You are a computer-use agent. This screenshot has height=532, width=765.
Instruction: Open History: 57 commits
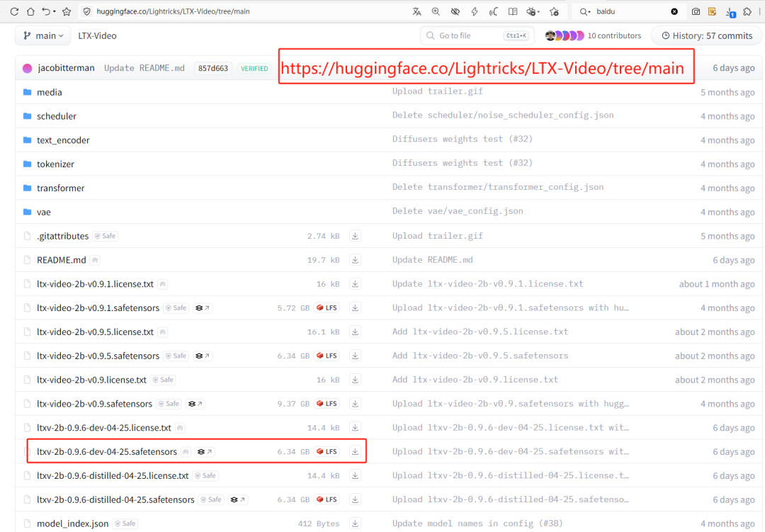tap(707, 35)
